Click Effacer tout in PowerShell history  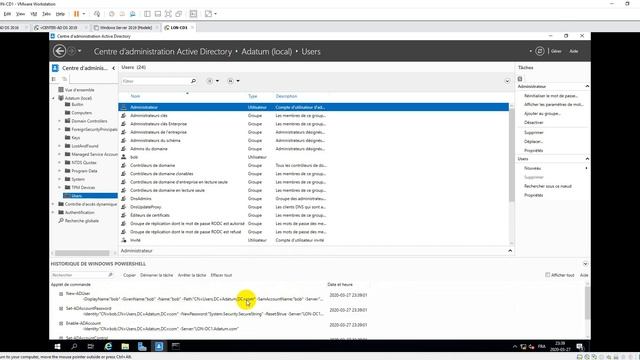point(221,275)
